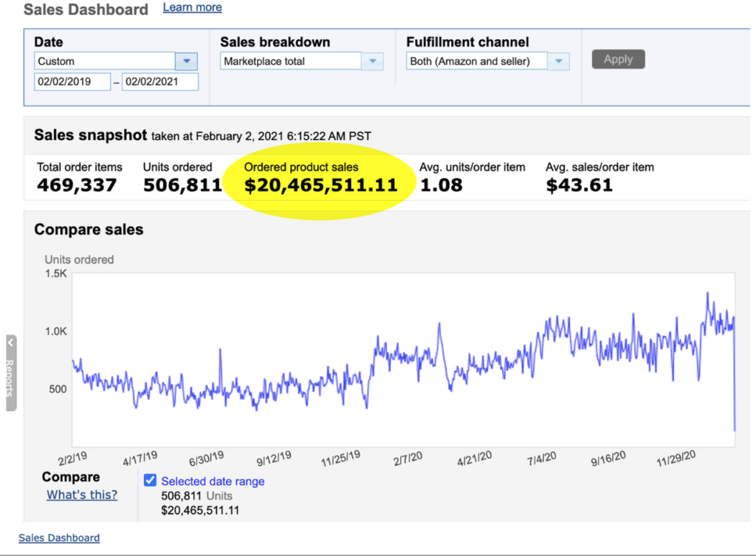Click the Date dropdown arrow button

click(x=186, y=61)
